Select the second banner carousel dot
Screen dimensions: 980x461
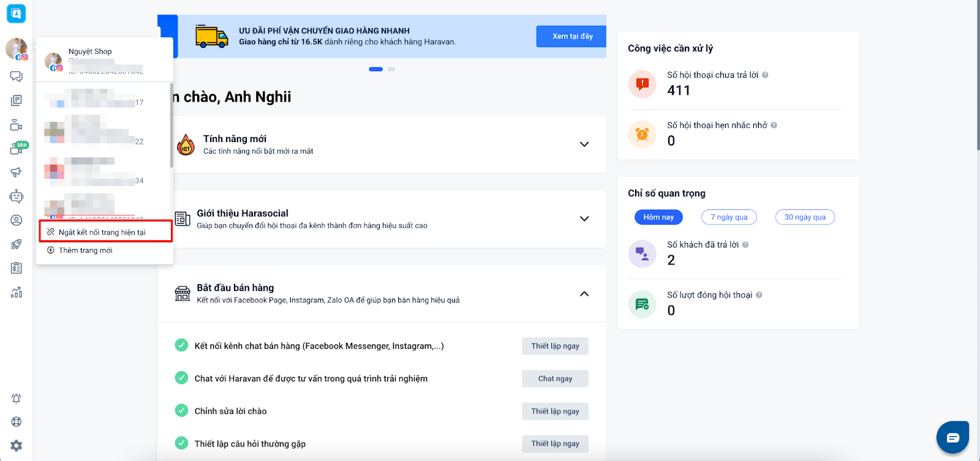coord(391,69)
